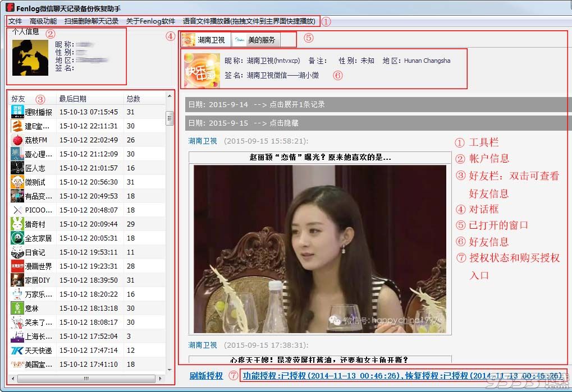Click the 猎奇村 rabbit avatar icon
The image size is (572, 392).
(x=17, y=224)
